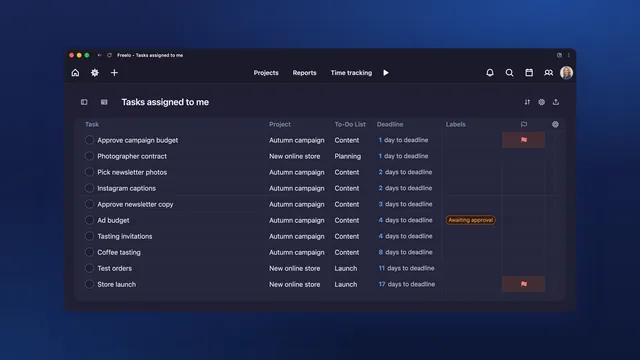The image size is (640, 360).
Task: Open the Photographer contract task
Action: tap(132, 156)
